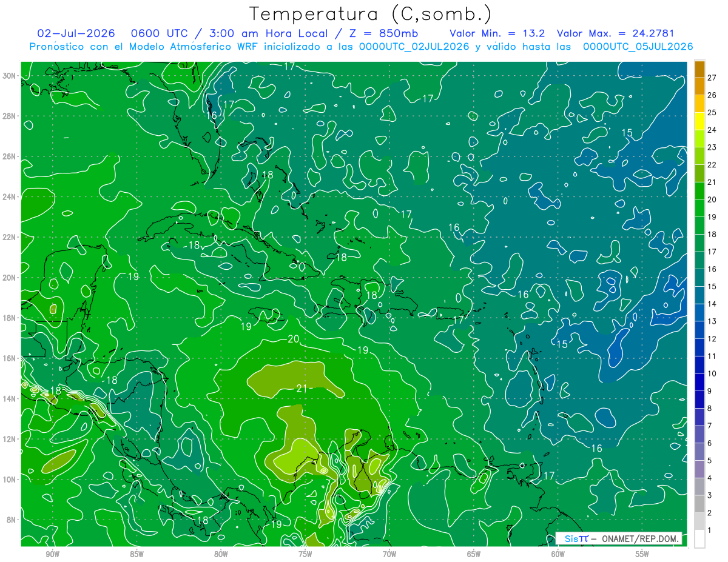Image resolution: width=728 pixels, height=562 pixels.
Task: Select the orange swatch between 26 and 27
Action: (699, 86)
